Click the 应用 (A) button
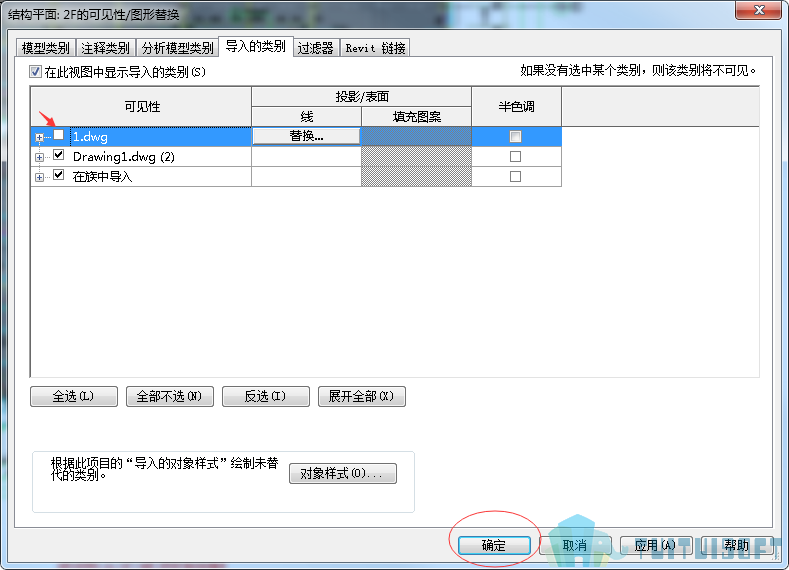Image resolution: width=789 pixels, height=570 pixels. pos(656,545)
